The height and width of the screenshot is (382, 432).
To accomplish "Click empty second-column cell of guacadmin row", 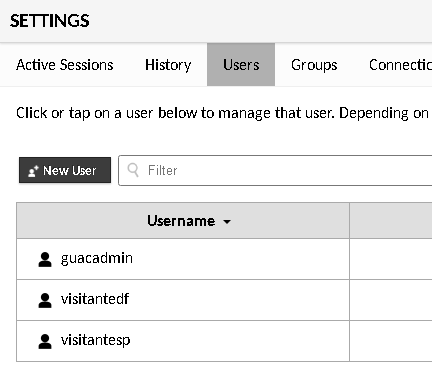I will click(391, 259).
